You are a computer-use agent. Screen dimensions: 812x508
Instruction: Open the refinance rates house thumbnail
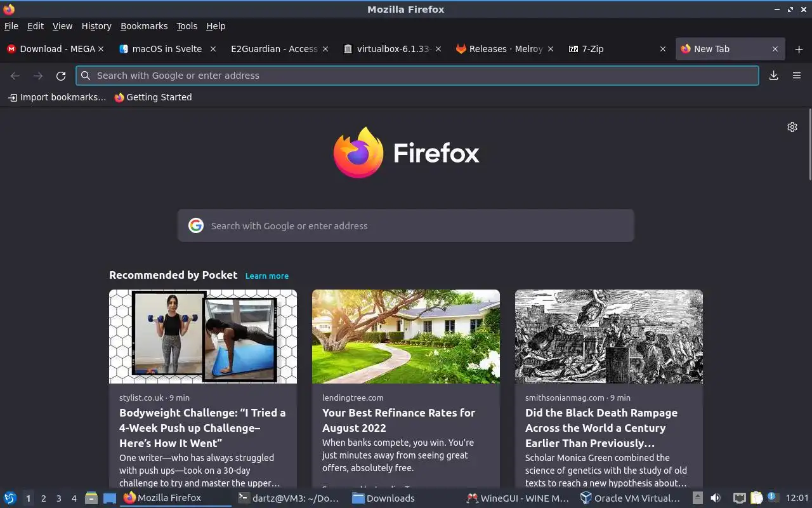click(406, 337)
